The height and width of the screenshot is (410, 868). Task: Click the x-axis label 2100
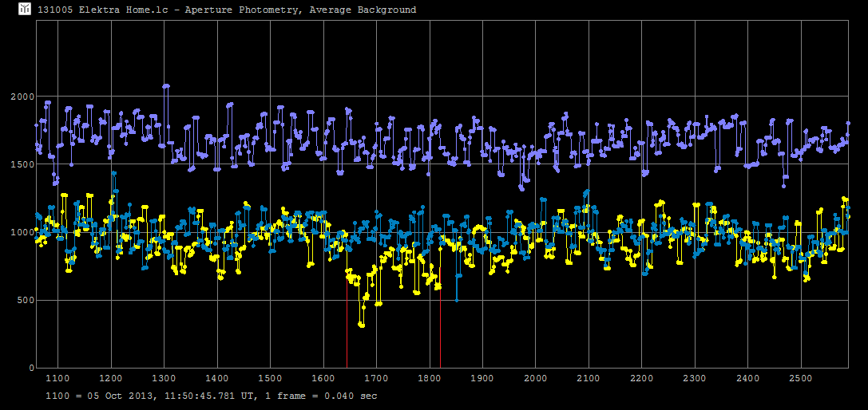pyautogui.click(x=589, y=378)
